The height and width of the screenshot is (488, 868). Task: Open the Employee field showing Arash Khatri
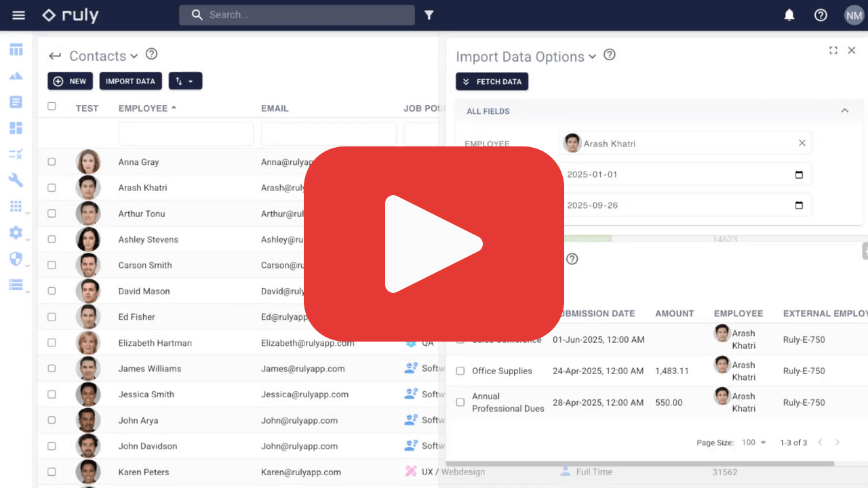tap(686, 143)
